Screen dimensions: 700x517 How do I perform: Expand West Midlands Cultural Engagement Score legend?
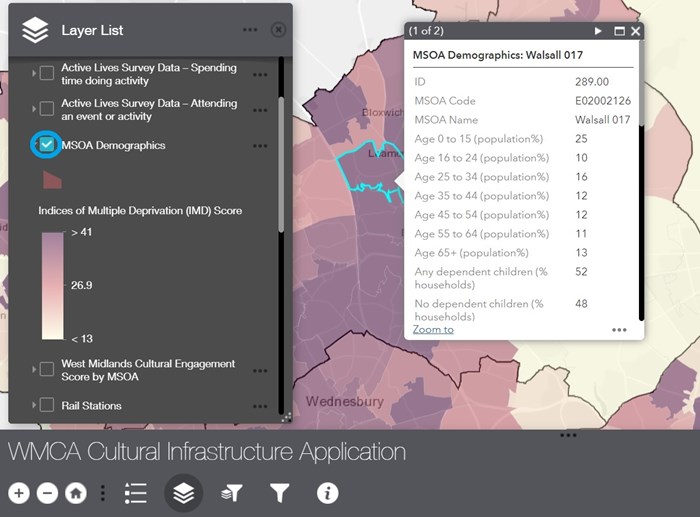(x=33, y=369)
